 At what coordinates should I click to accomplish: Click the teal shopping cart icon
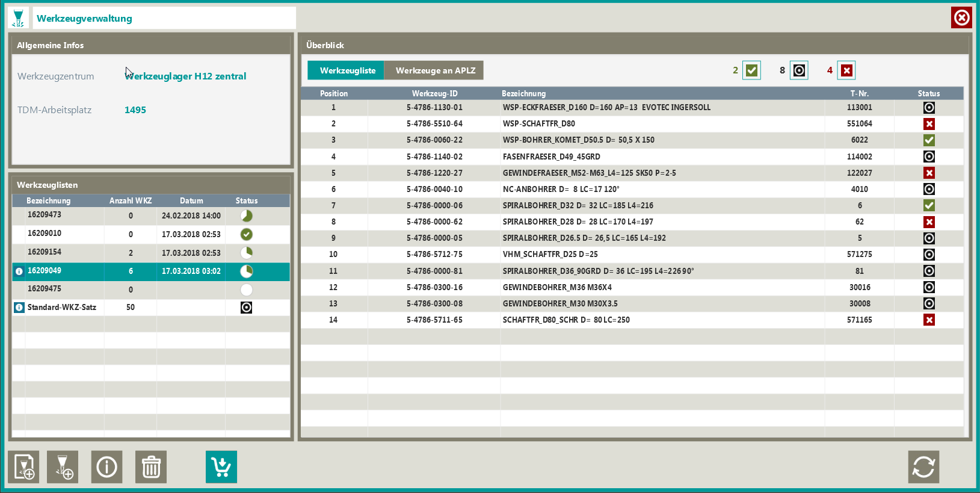221,467
